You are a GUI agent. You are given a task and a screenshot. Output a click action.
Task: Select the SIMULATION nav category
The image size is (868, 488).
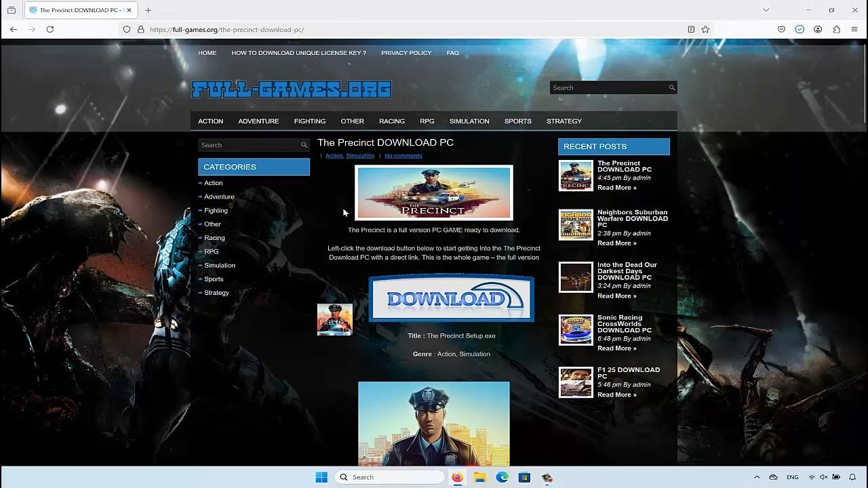point(469,121)
